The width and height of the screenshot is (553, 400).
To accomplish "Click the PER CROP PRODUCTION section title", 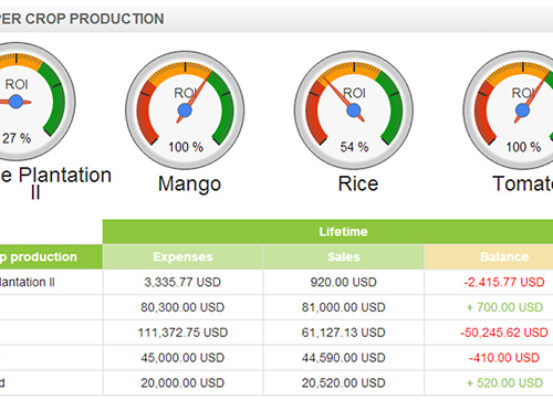I will [82, 19].
